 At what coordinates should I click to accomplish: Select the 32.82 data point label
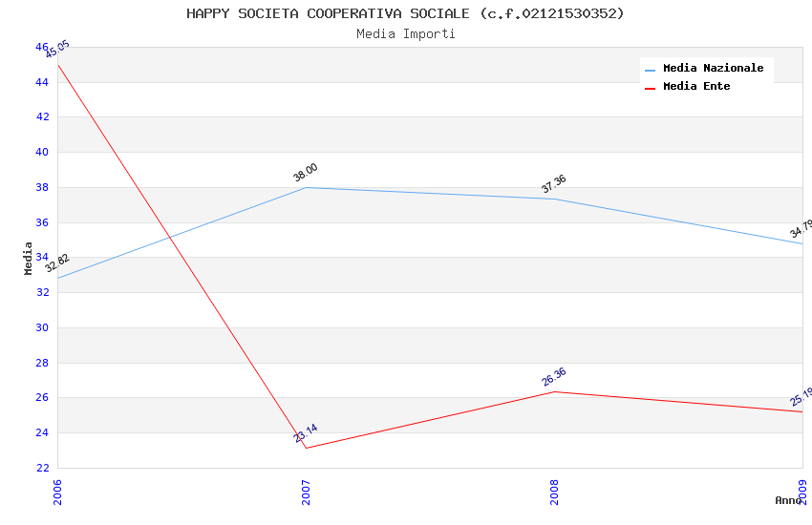(57, 263)
